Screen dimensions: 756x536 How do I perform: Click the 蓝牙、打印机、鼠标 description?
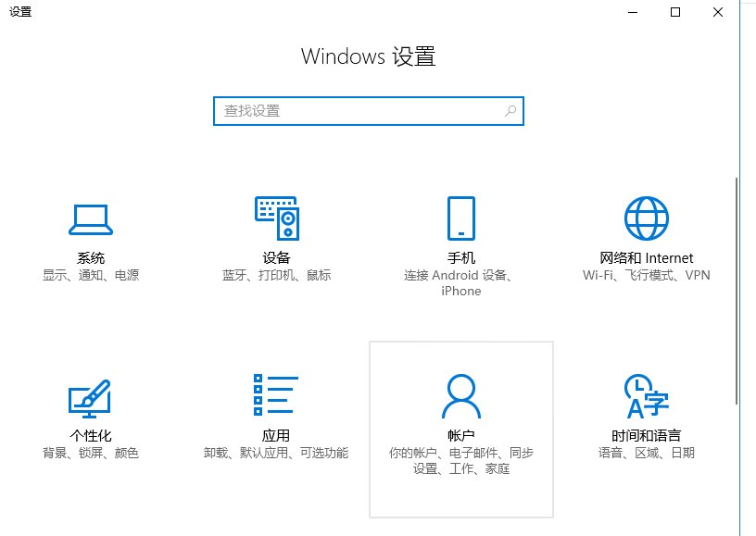click(x=276, y=276)
